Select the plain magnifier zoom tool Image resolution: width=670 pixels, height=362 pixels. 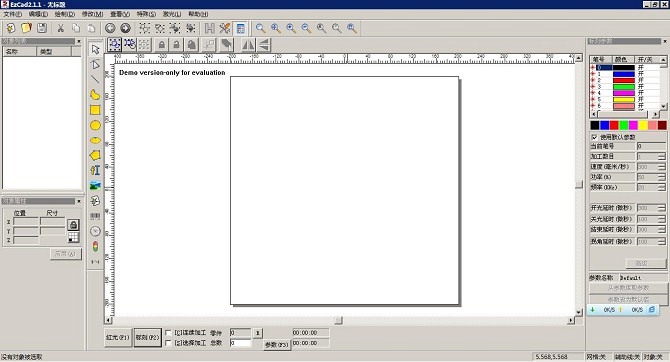[260, 28]
